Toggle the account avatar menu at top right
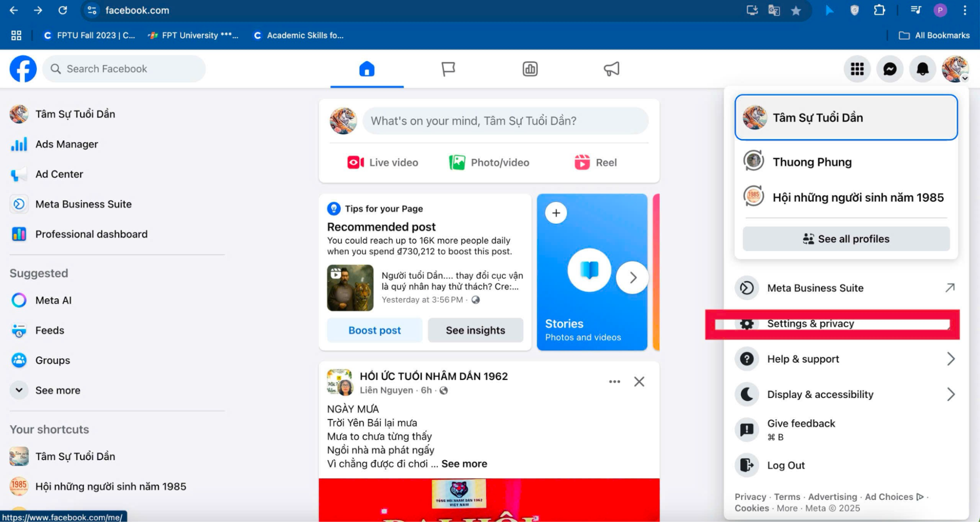Image resolution: width=980 pixels, height=522 pixels. pyautogui.click(x=955, y=69)
